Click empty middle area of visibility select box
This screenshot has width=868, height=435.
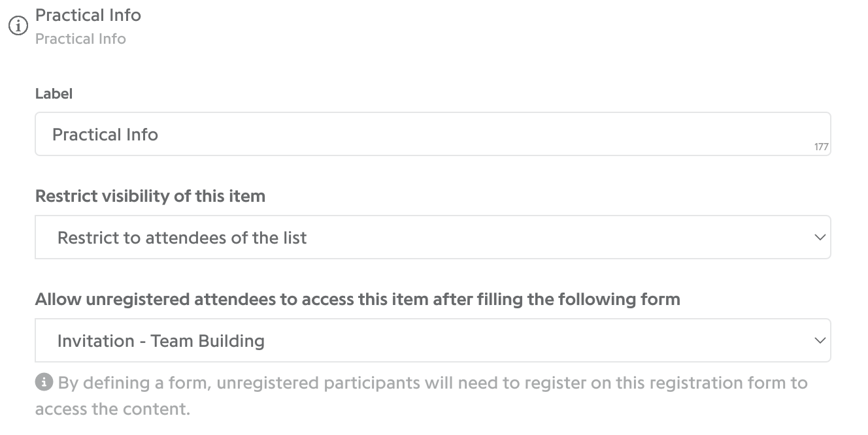[x=556, y=237]
